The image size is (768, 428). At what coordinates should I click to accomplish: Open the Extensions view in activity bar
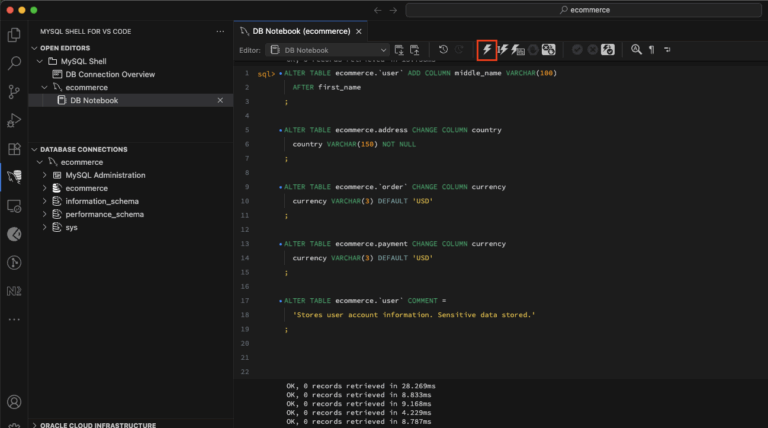[14, 149]
